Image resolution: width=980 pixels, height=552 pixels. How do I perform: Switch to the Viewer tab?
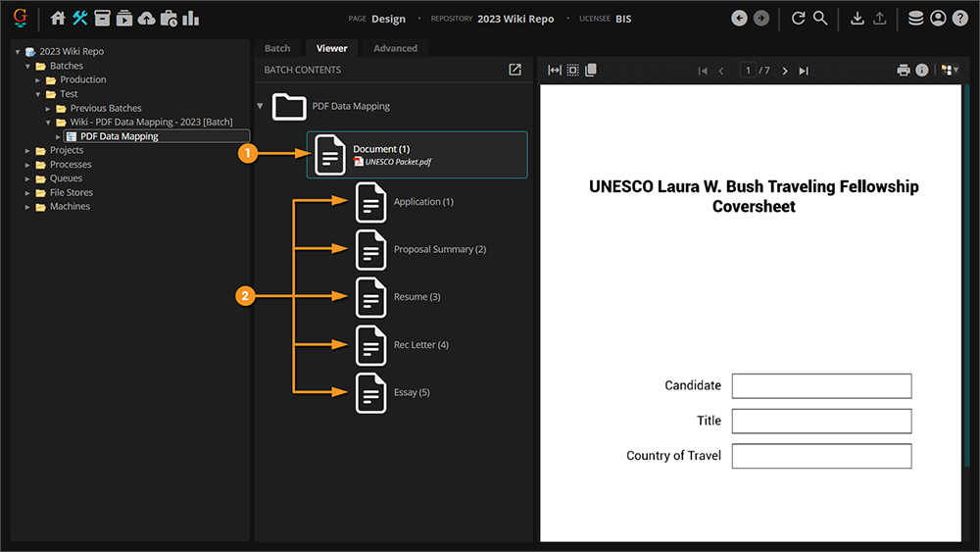pos(332,48)
